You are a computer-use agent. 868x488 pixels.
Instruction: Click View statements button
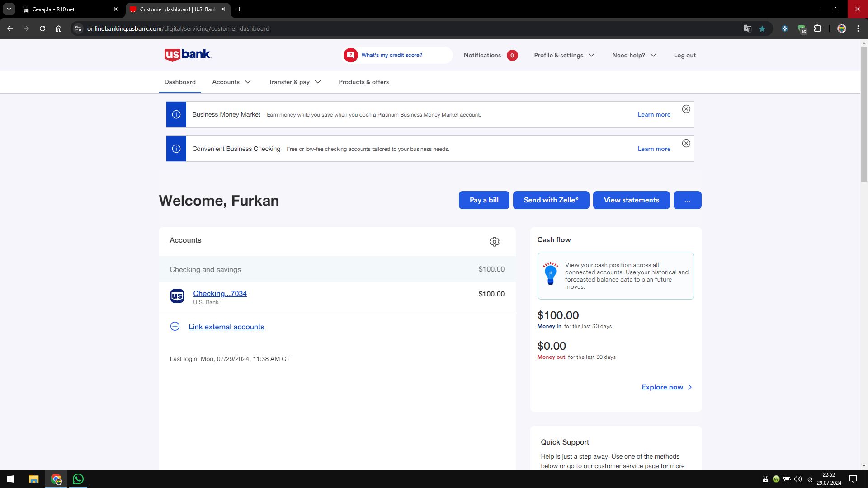631,200
